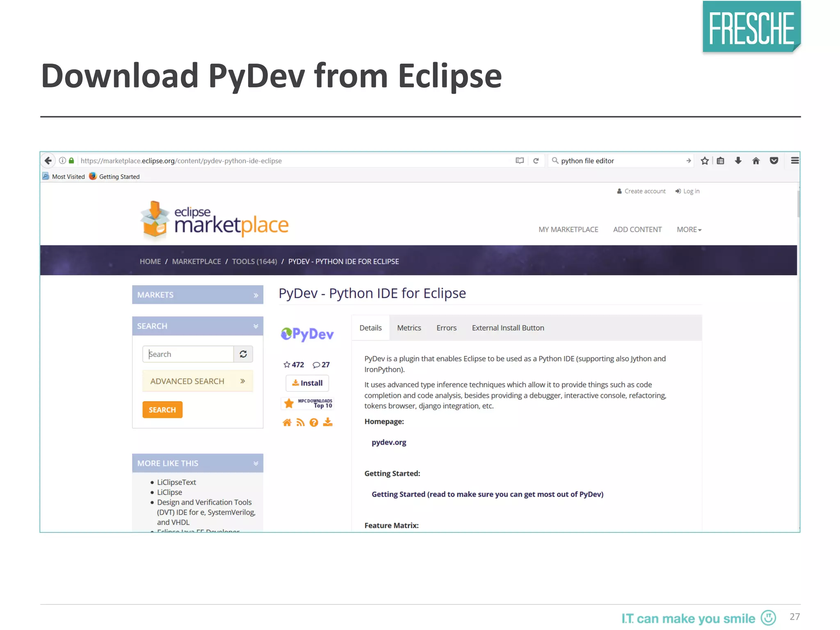Click the sidebar Search text field
The width and height of the screenshot is (840, 630).
coord(188,354)
